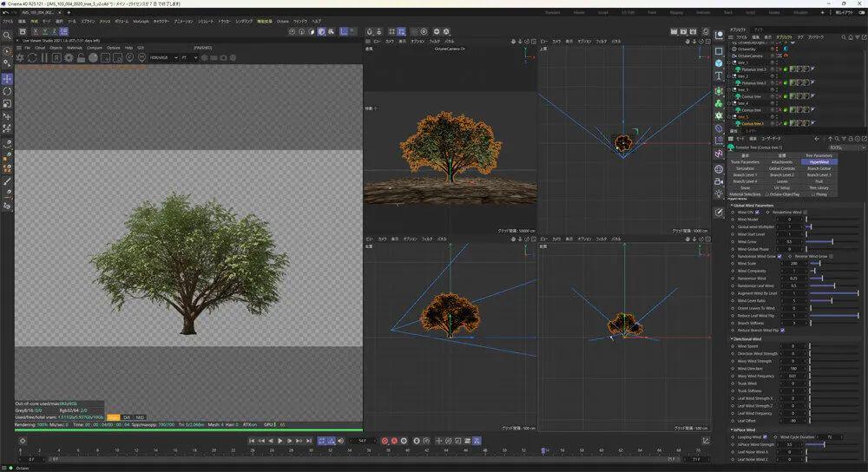The image size is (868, 472).
Task: Open the HDR/sRGB dropdown in Live Viewer
Action: [x=163, y=57]
